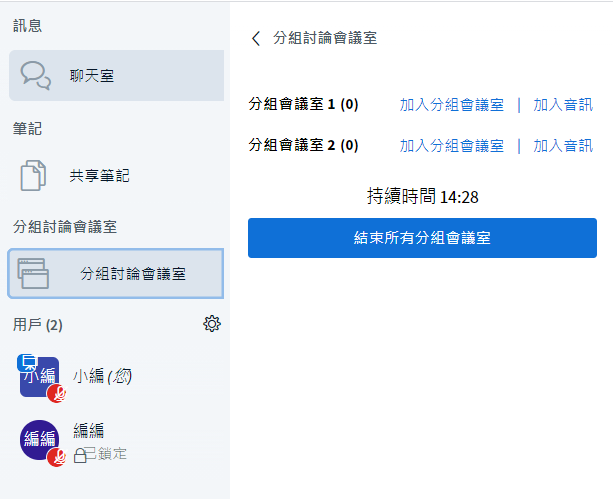Click the back chevron beside 分組討論會議室

[x=256, y=38]
